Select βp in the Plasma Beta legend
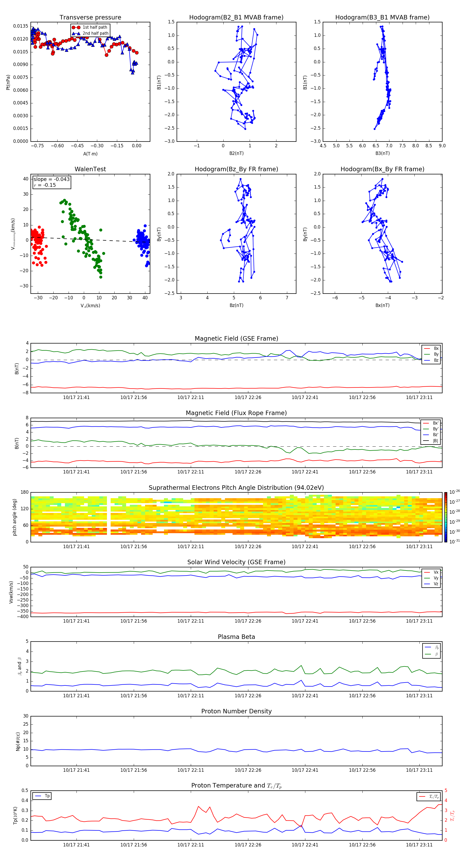 point(432,647)
